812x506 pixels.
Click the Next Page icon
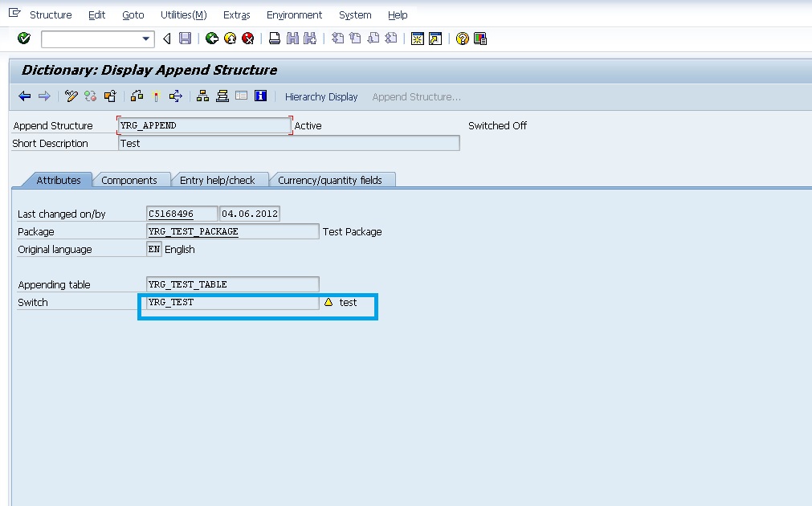coord(373,39)
